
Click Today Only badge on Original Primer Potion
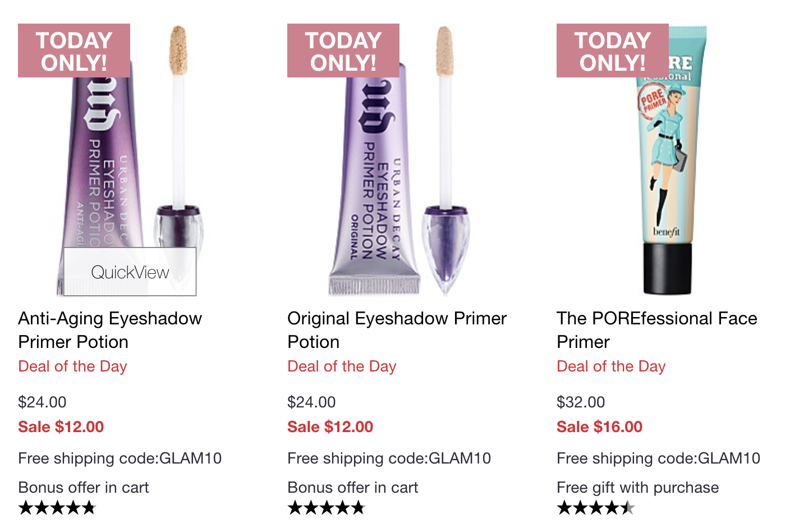(343, 51)
